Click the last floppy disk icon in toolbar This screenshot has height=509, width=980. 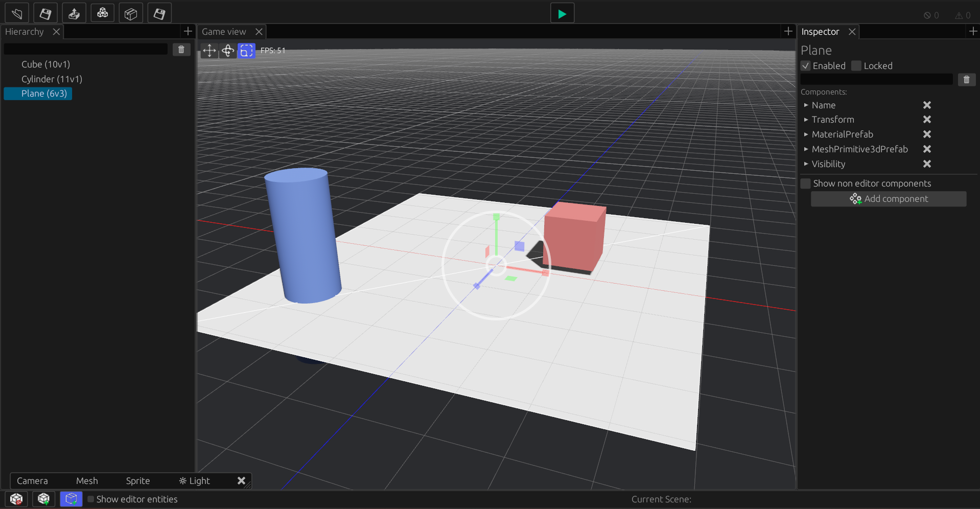(159, 13)
